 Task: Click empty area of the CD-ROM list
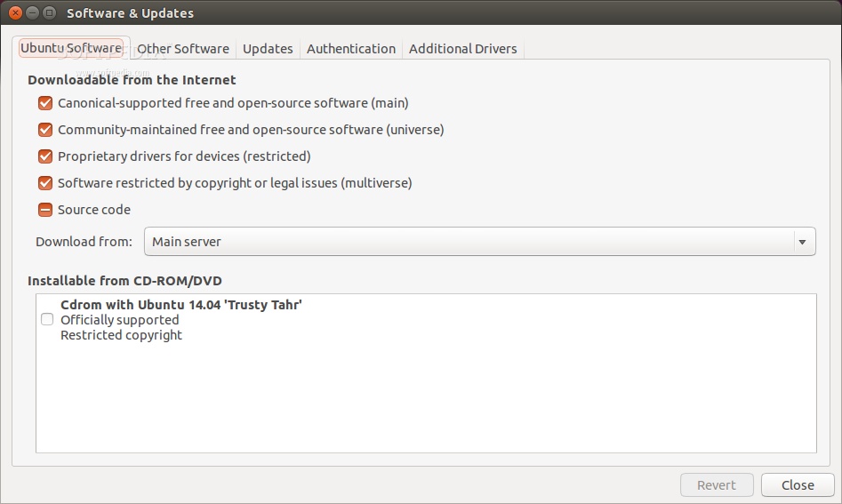(427, 400)
